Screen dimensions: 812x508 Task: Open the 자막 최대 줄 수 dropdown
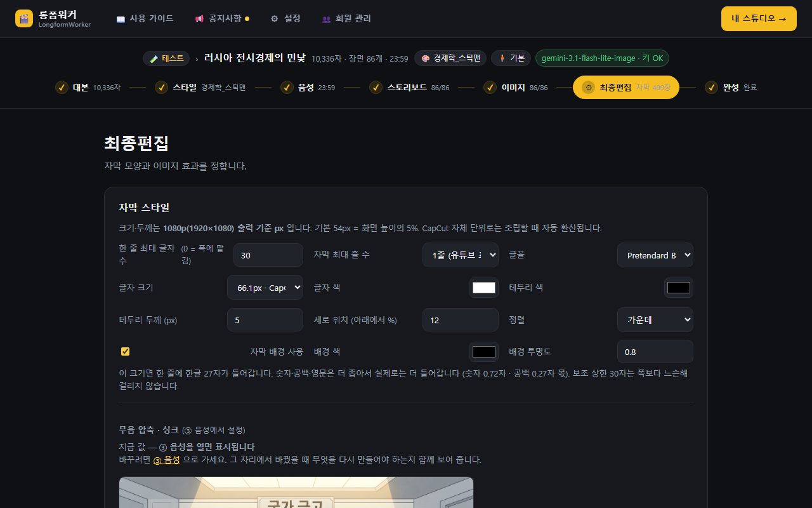(461, 255)
